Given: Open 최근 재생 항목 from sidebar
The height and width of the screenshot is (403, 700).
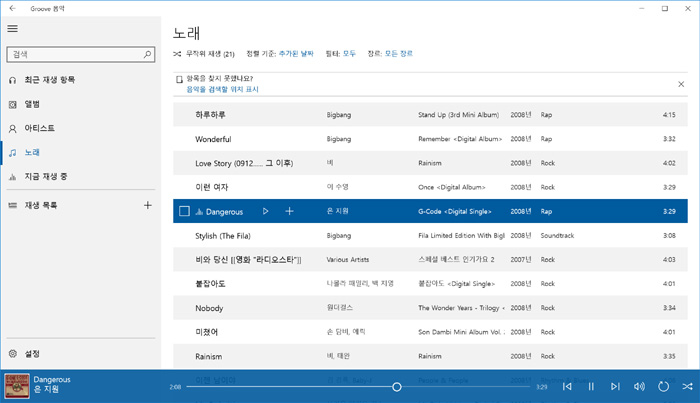Looking at the screenshot, I should 50,80.
